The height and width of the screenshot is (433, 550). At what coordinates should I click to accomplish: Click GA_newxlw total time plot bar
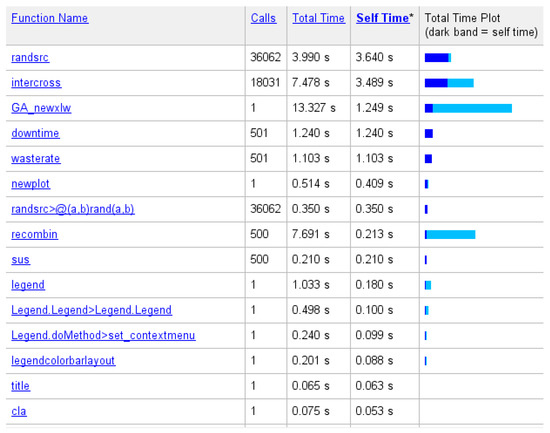click(x=468, y=108)
